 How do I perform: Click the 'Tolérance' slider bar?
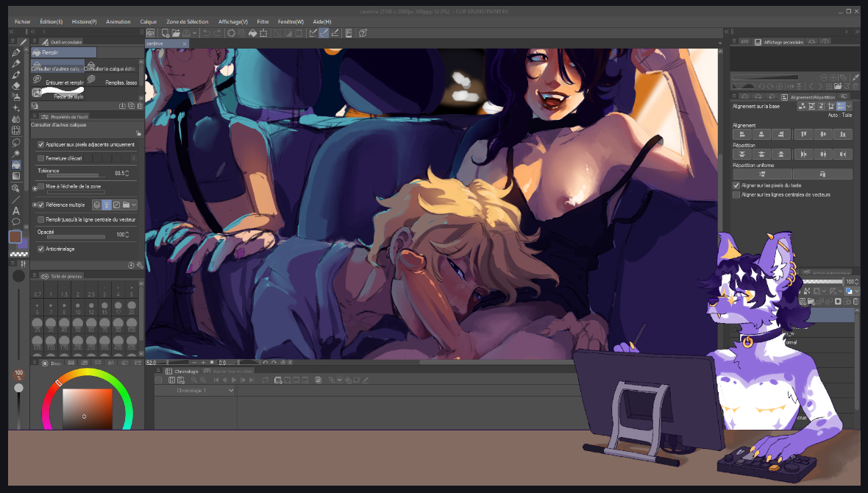click(x=76, y=176)
